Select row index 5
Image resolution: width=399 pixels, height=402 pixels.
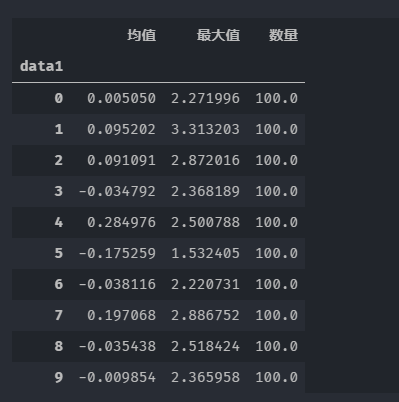click(x=59, y=253)
